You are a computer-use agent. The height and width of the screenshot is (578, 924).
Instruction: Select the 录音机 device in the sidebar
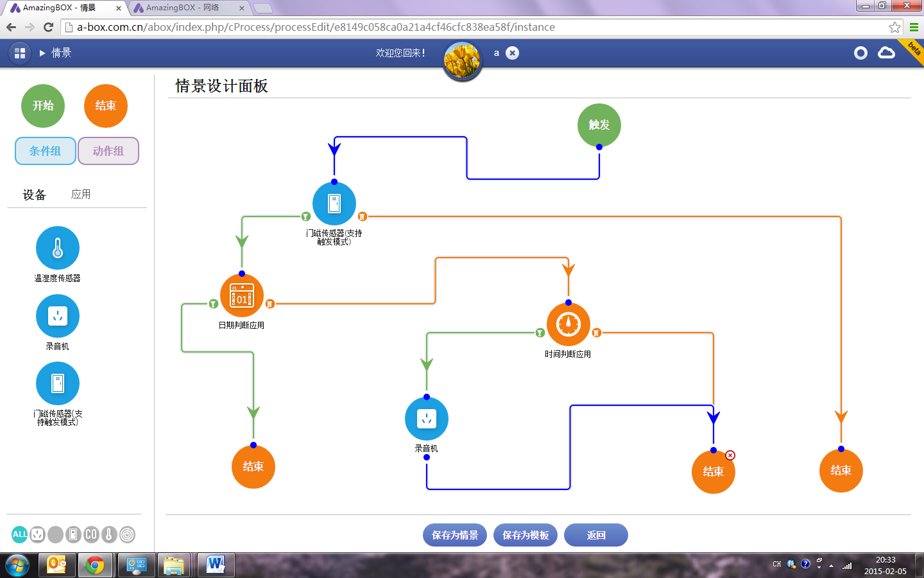[58, 316]
